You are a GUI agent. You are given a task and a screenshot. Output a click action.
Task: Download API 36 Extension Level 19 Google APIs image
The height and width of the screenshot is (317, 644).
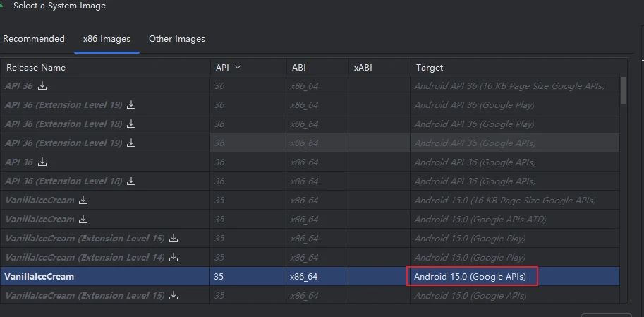[131, 143]
